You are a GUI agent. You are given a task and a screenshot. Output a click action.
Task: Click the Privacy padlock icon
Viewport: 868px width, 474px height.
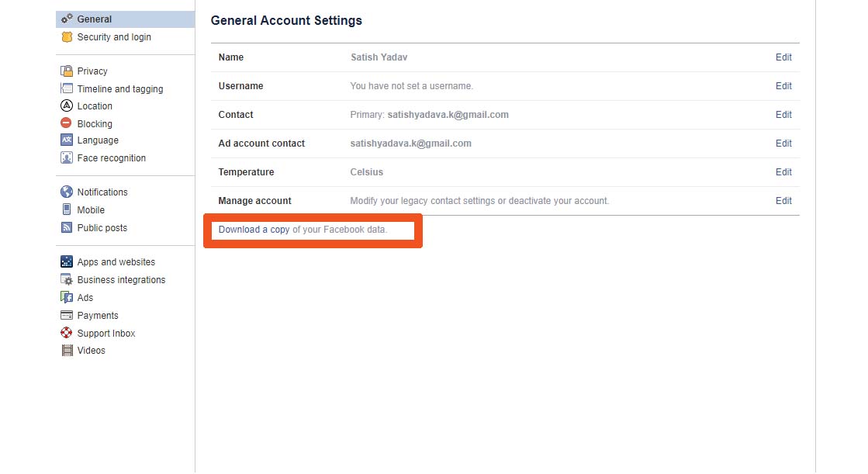67,71
